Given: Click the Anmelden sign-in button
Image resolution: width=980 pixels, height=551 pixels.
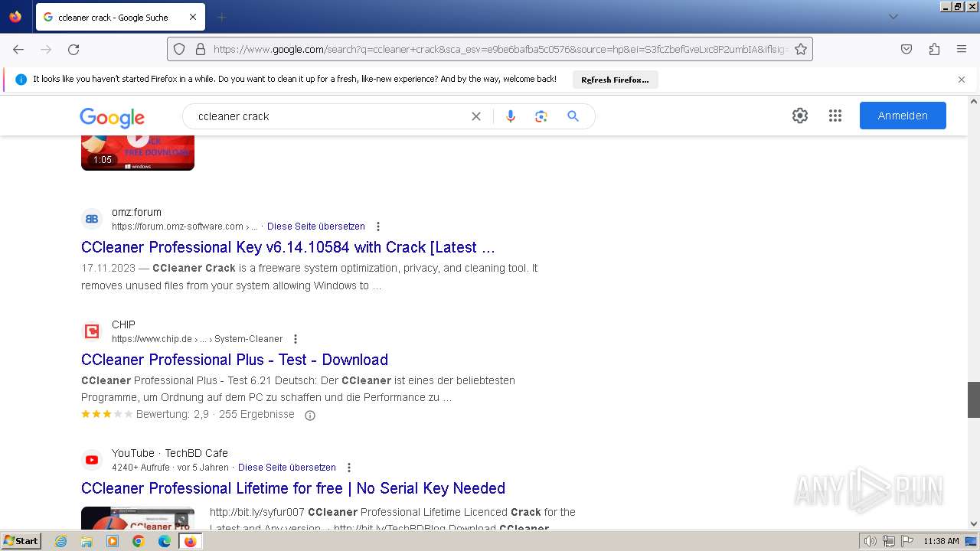Looking at the screenshot, I should (x=903, y=116).
